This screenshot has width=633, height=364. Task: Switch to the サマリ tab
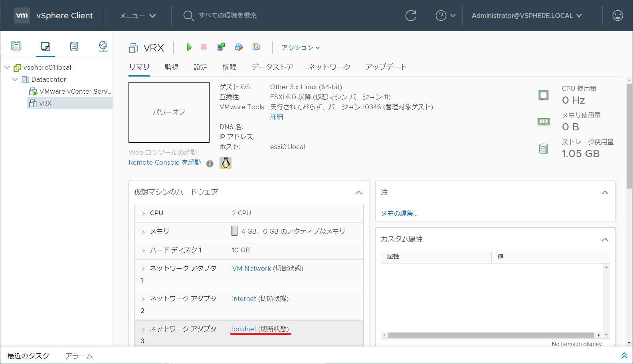(139, 67)
